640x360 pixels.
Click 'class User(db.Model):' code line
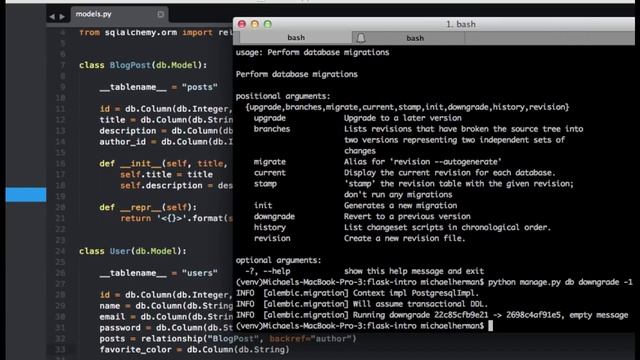coord(133,251)
